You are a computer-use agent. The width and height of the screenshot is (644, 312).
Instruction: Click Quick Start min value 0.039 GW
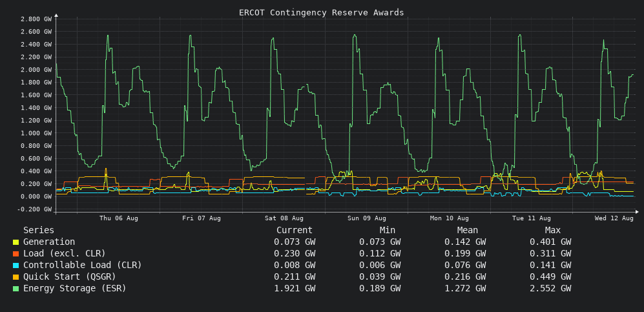point(380,276)
